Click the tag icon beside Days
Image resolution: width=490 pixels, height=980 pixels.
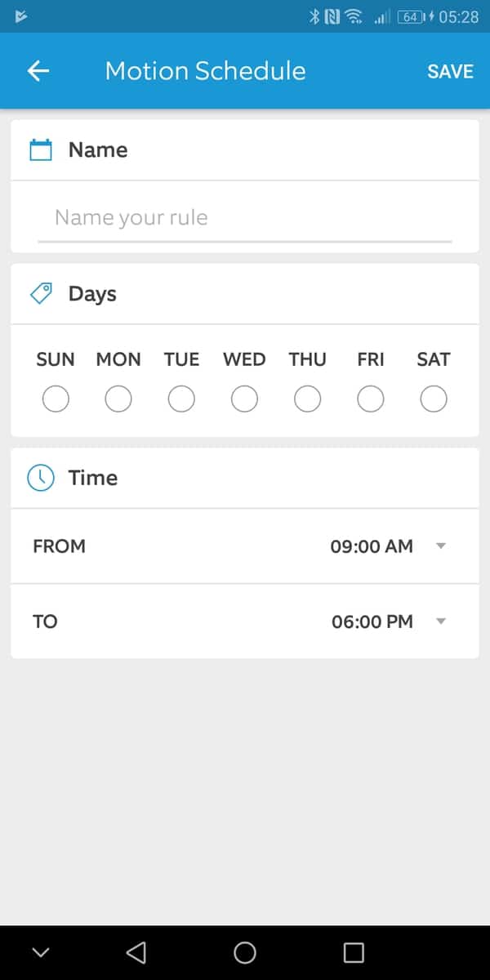41,294
